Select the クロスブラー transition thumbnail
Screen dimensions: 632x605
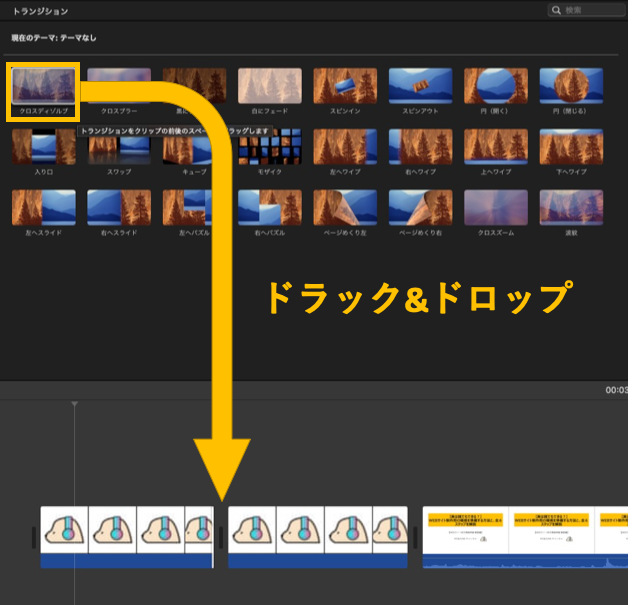point(119,85)
